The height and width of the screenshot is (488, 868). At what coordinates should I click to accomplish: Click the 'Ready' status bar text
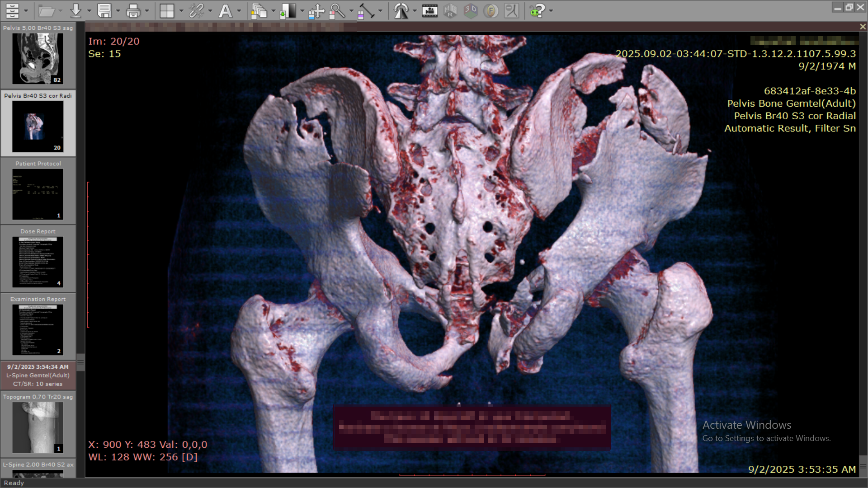pyautogui.click(x=14, y=483)
